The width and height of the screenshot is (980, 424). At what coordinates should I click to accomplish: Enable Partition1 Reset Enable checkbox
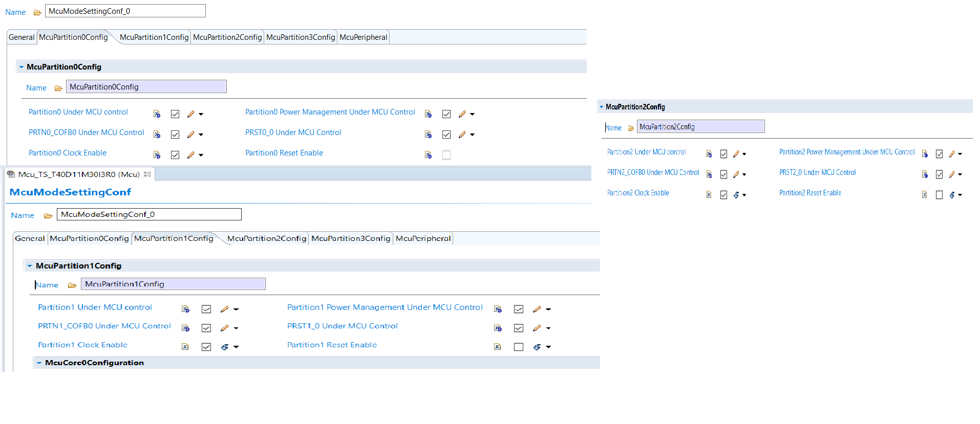pyautogui.click(x=519, y=347)
